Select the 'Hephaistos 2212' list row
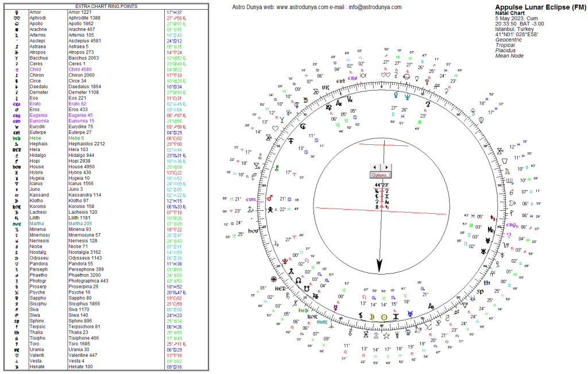 [106, 144]
